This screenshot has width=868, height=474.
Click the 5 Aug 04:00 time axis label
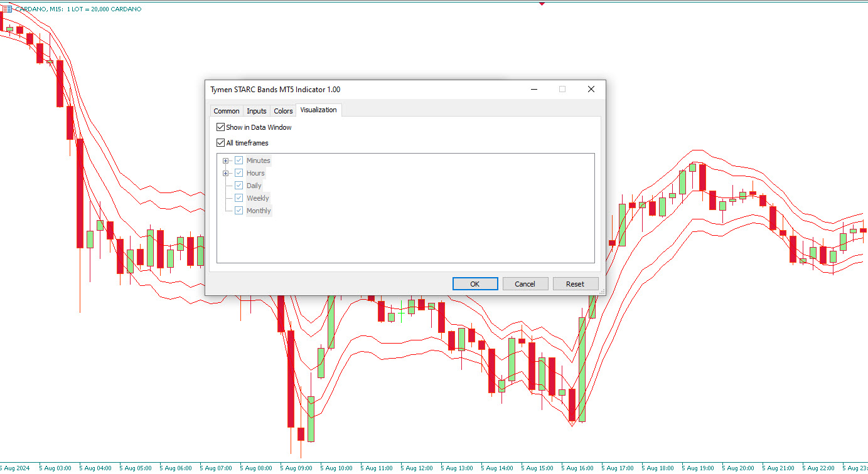pyautogui.click(x=96, y=468)
